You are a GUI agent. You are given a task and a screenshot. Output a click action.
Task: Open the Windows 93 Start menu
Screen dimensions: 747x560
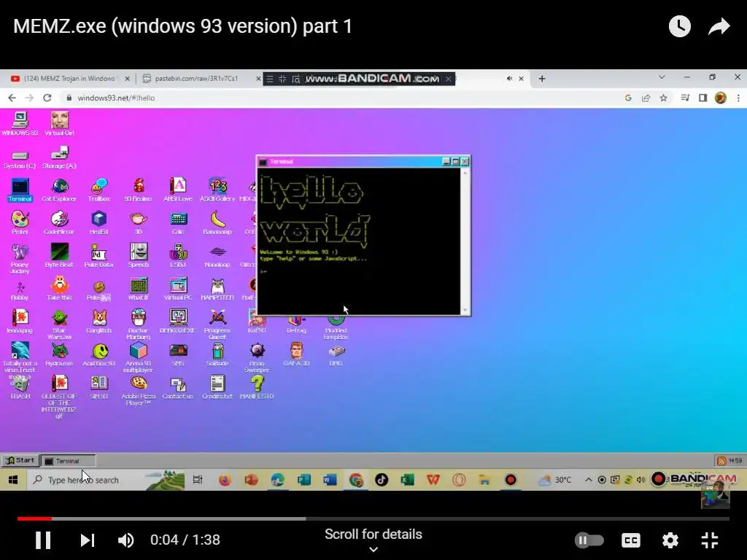[x=20, y=461]
